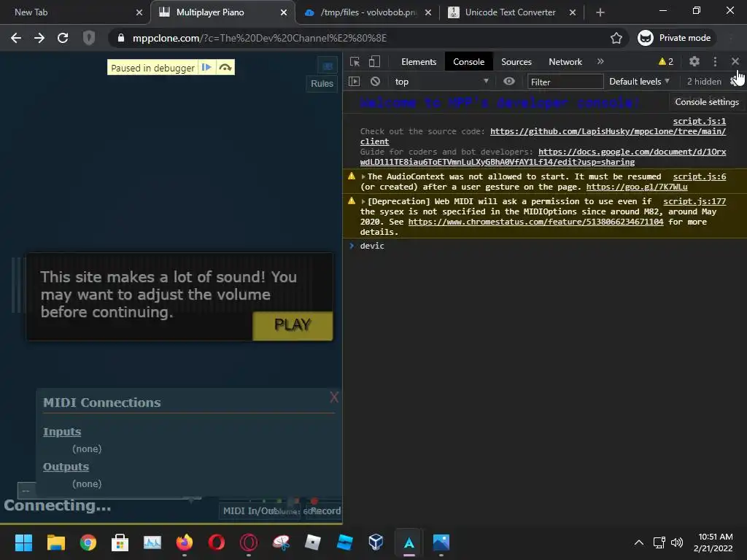Open Default levels dropdown
Screen dimensions: 747x560
639,82
